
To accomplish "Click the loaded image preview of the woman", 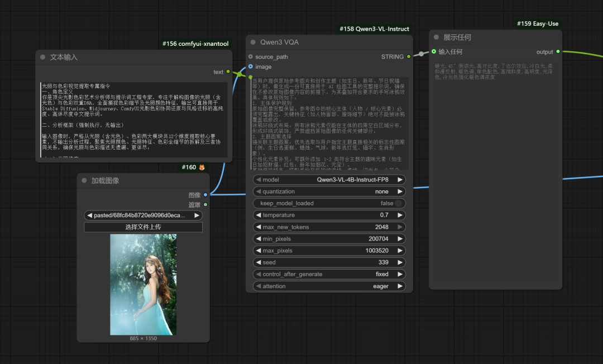I will [143, 284].
